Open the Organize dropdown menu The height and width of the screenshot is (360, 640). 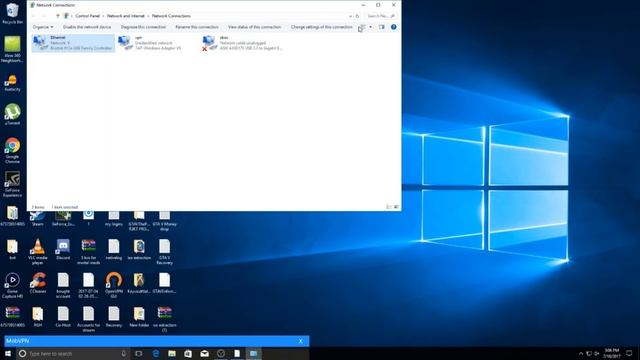click(x=43, y=27)
